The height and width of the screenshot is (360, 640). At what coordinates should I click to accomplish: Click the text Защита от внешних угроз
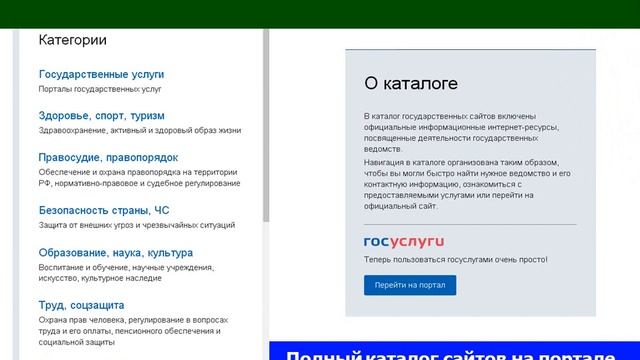tap(137, 225)
